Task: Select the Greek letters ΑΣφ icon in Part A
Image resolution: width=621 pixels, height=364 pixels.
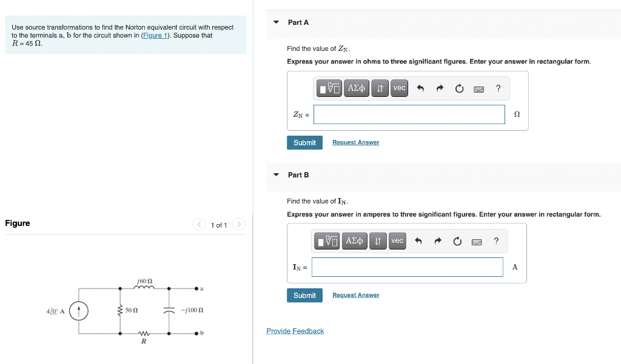Action: [356, 88]
